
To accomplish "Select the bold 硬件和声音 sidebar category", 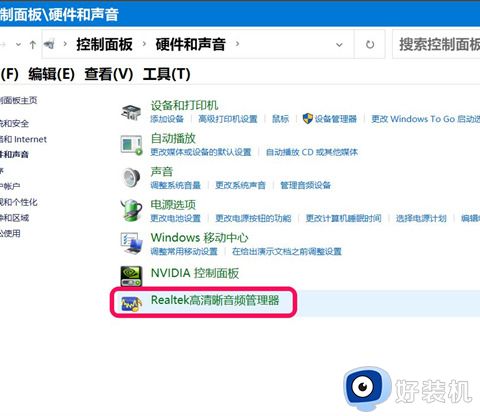I will [x=14, y=154].
